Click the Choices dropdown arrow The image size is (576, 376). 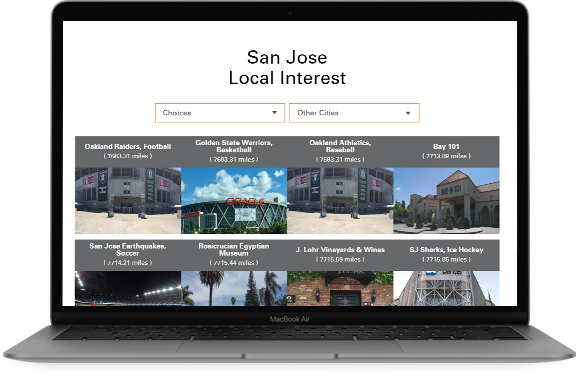click(274, 113)
